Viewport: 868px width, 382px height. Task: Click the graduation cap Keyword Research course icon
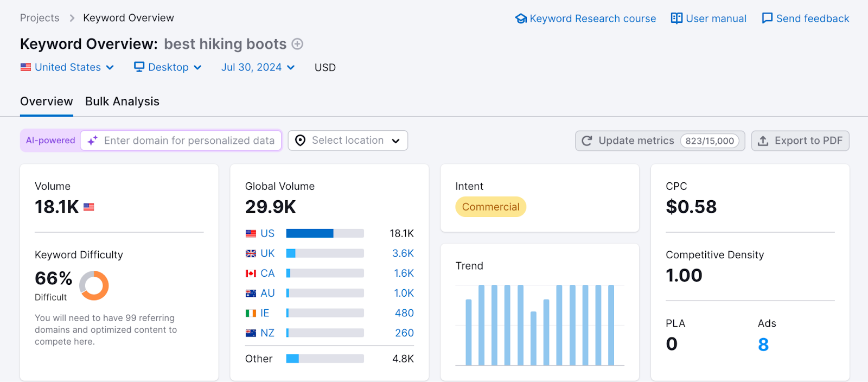click(521, 18)
